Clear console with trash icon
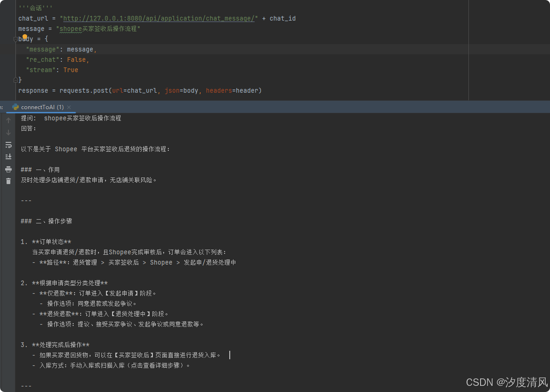The width and height of the screenshot is (550, 392). (x=8, y=181)
